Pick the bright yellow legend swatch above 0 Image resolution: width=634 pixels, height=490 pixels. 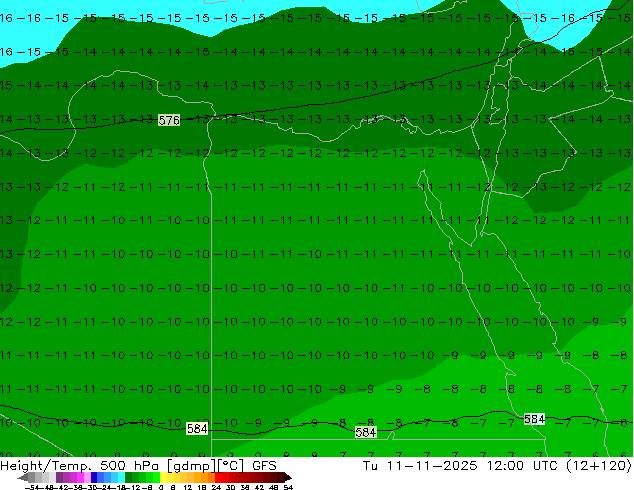point(163,477)
